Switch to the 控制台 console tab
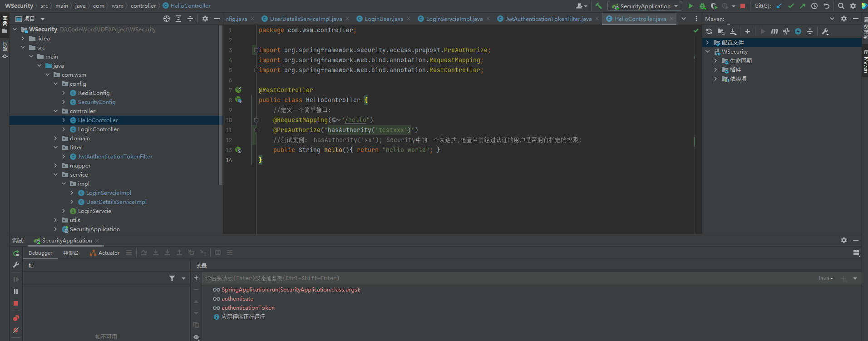Image resolution: width=868 pixels, height=341 pixels. click(71, 253)
